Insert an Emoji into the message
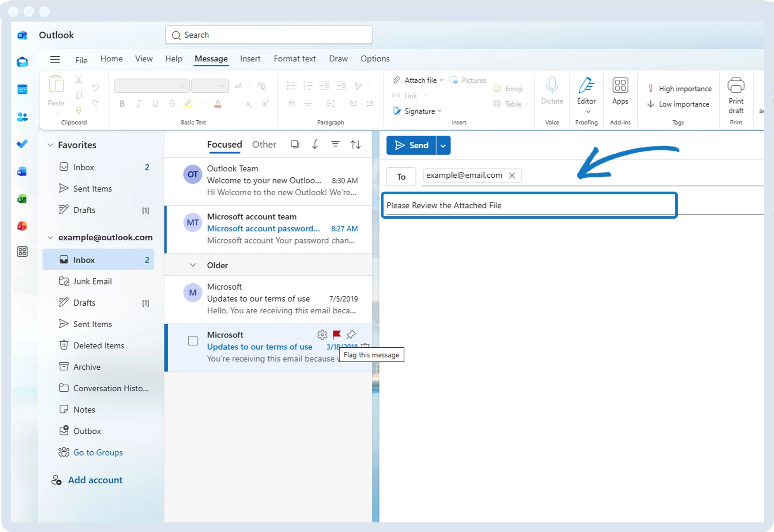This screenshot has height=532, width=774. click(508, 88)
